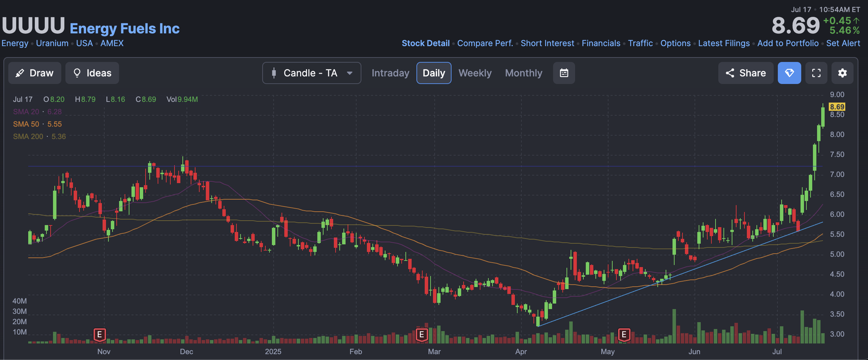Open Latest Filings link
Image resolution: width=868 pixels, height=360 pixels.
pos(724,43)
